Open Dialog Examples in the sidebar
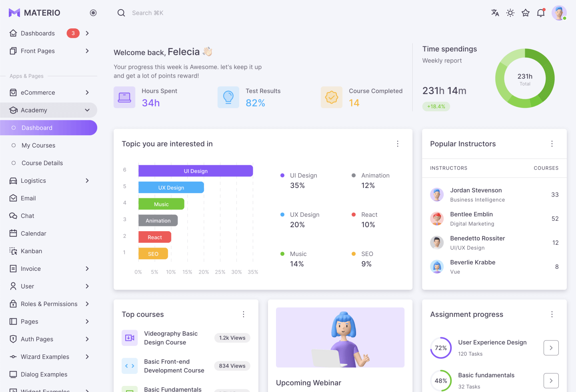Image resolution: width=576 pixels, height=392 pixels. pyautogui.click(x=48, y=374)
